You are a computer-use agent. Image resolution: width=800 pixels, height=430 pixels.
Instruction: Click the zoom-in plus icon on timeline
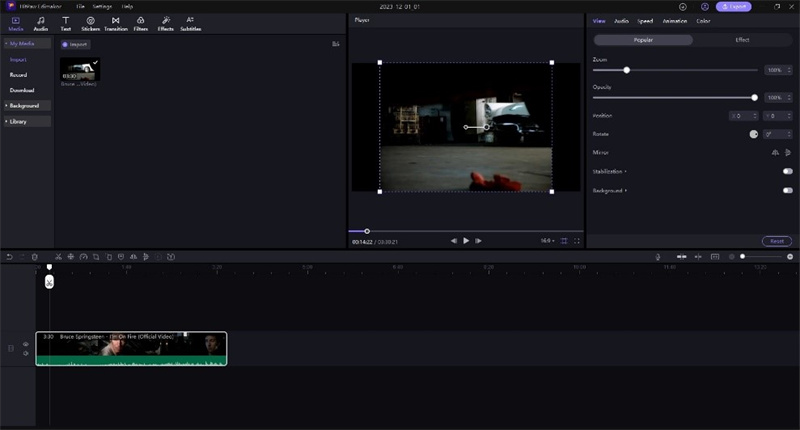(x=790, y=257)
